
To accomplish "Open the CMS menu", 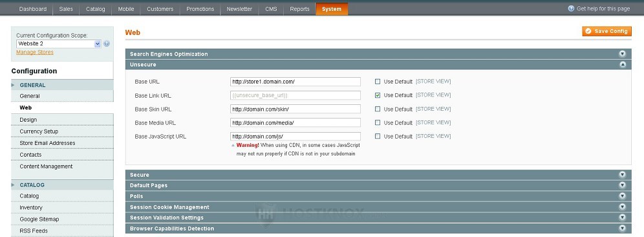I will [x=271, y=9].
